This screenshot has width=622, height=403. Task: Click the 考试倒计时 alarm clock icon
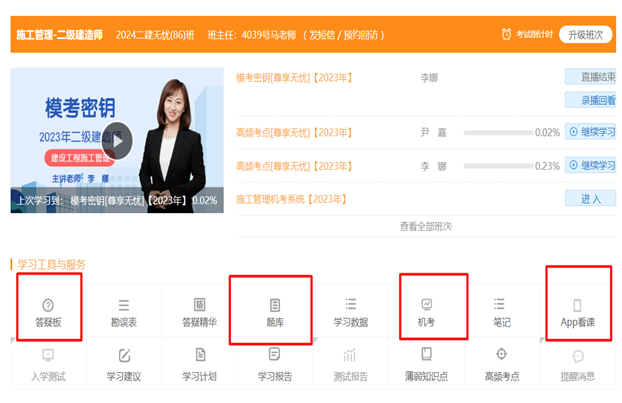[x=506, y=35]
